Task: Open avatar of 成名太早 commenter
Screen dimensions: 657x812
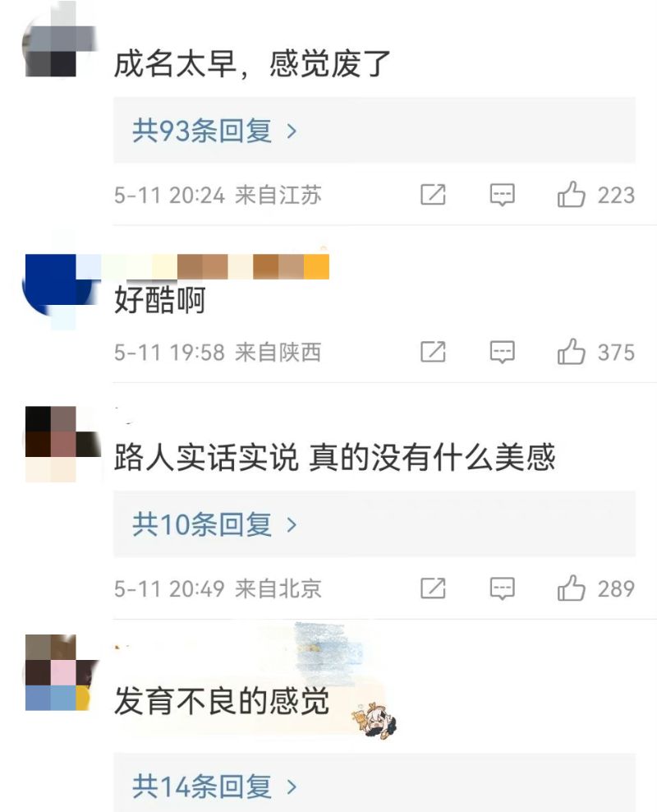Action: click(x=59, y=44)
